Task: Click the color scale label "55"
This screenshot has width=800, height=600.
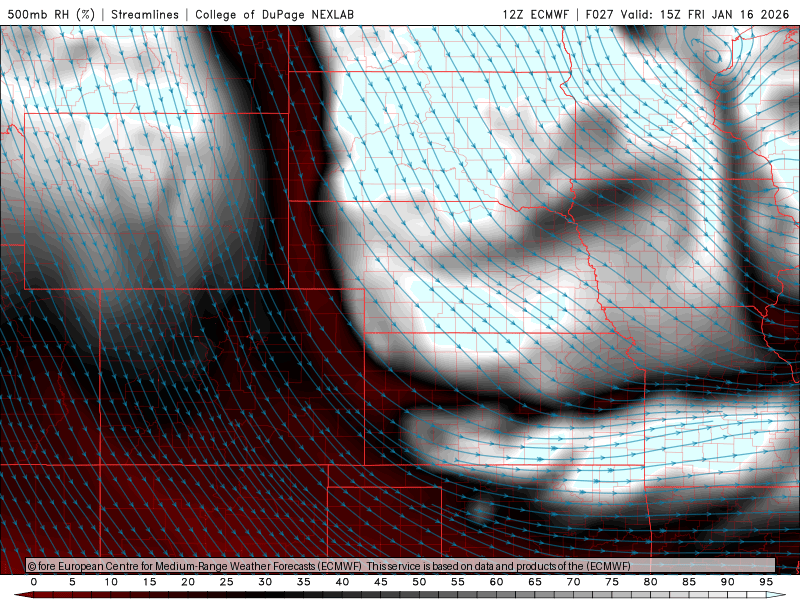Action: [458, 582]
